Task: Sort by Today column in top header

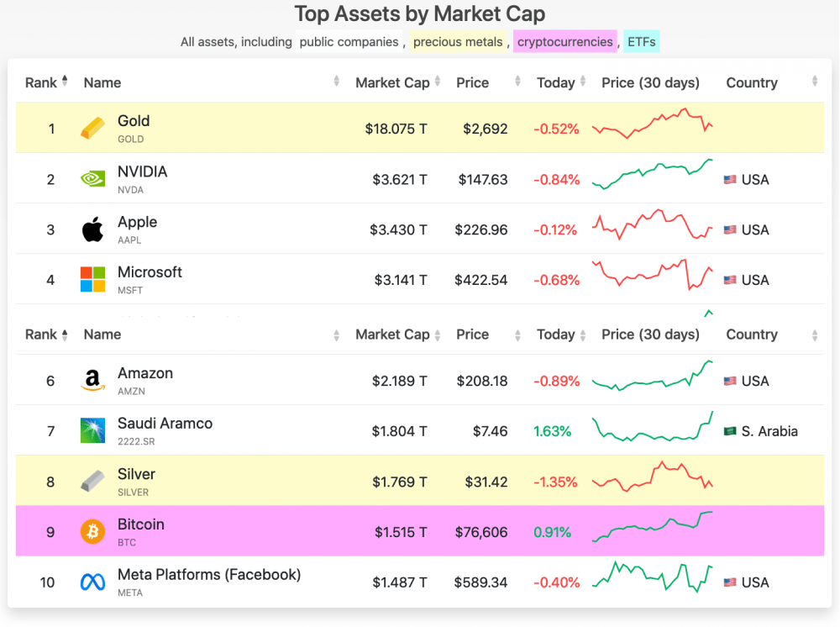Action: [556, 82]
